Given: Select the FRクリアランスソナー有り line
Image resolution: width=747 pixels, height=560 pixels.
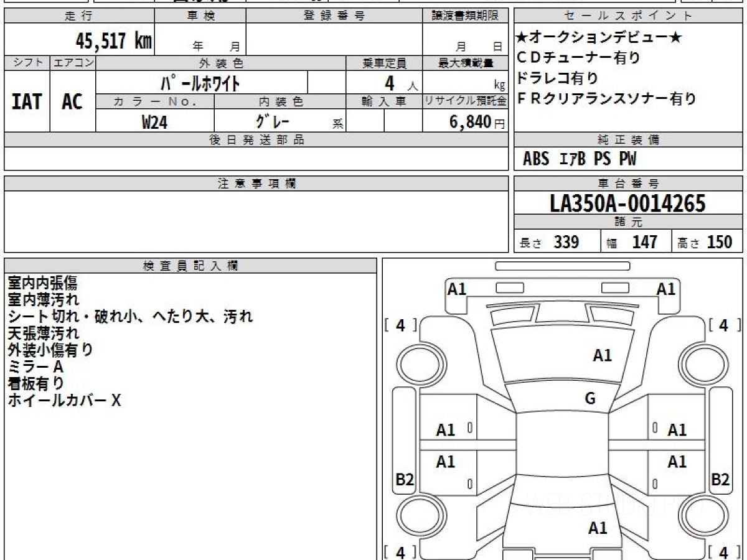Looking at the screenshot, I should pyautogui.click(x=606, y=98).
